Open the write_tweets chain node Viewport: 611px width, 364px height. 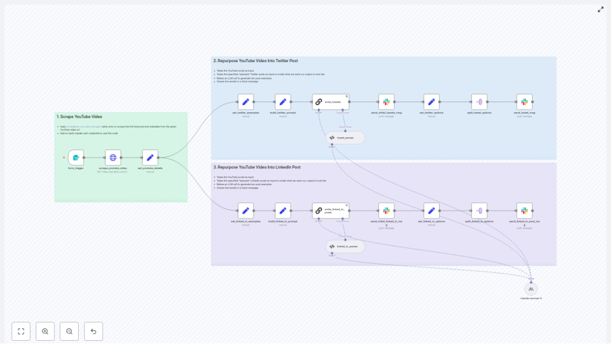click(x=330, y=102)
